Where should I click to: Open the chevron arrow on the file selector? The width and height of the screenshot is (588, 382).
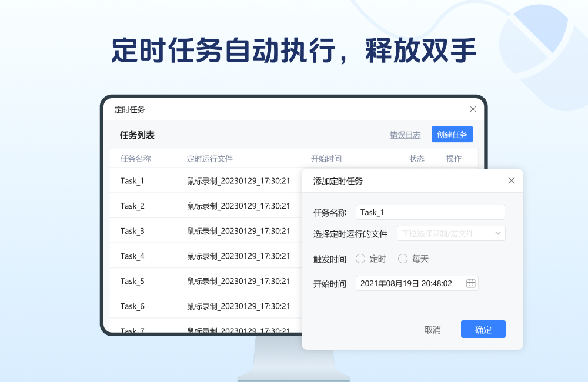(x=497, y=233)
